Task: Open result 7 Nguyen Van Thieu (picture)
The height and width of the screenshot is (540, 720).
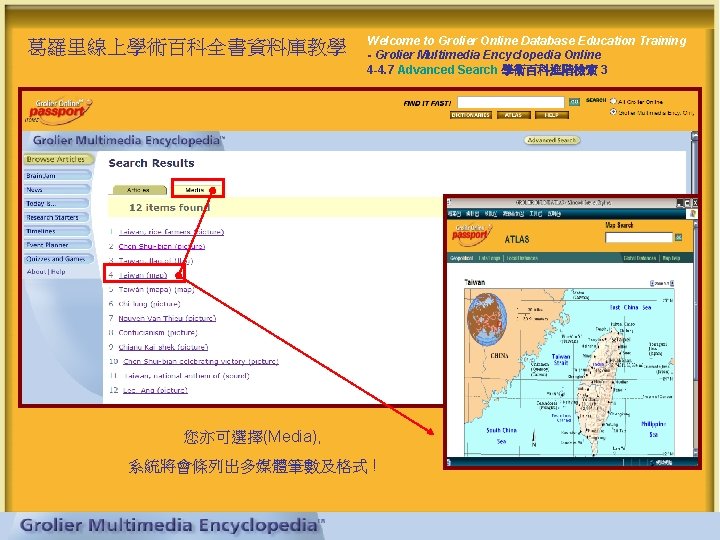Action: point(167,318)
